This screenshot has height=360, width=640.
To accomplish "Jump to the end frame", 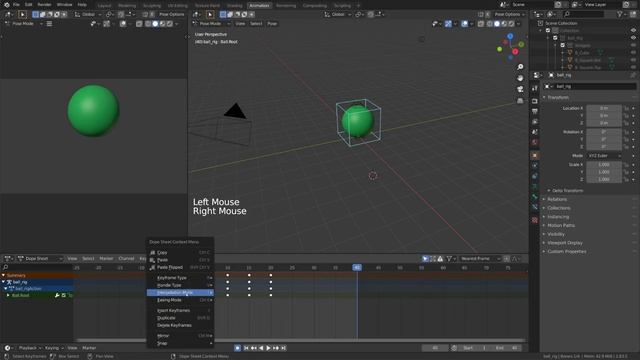I will point(283,348).
